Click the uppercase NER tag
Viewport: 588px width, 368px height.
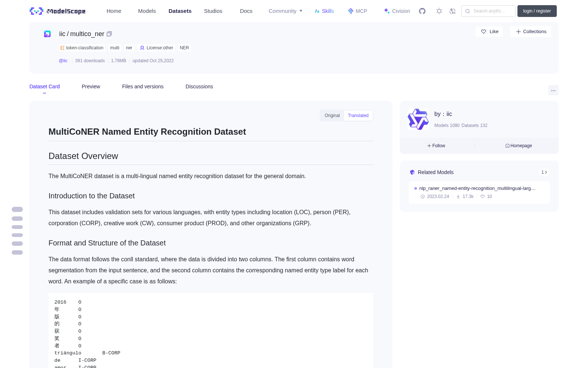click(184, 48)
